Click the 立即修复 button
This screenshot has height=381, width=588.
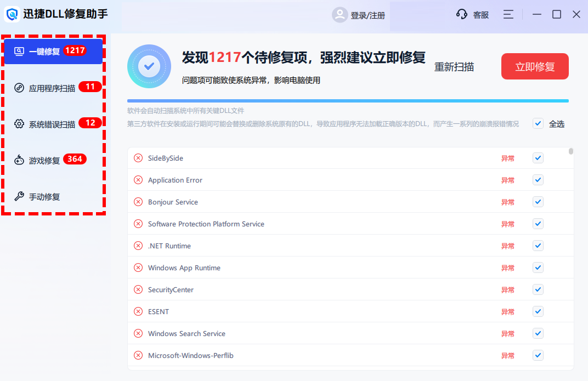[535, 66]
